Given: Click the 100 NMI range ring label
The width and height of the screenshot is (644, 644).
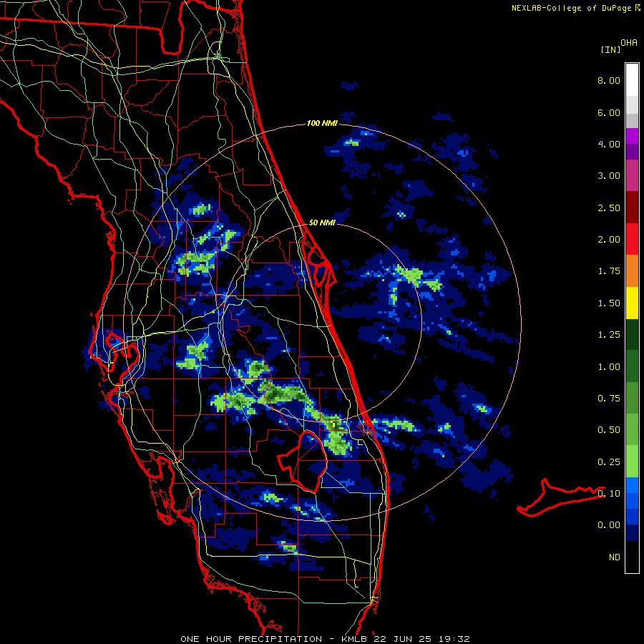Looking at the screenshot, I should [322, 123].
